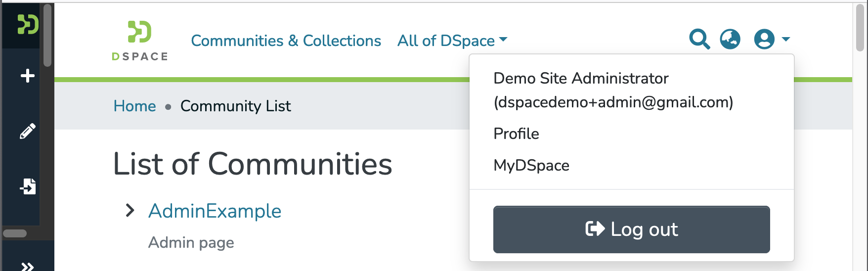Viewport: 868px width, 271px height.
Task: Open the New (plus) sidebar menu
Action: click(x=28, y=76)
